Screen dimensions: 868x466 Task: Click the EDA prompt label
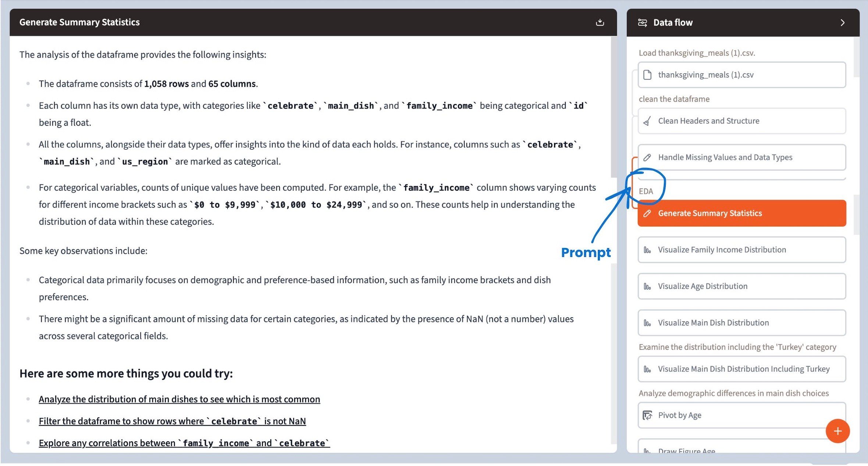pyautogui.click(x=646, y=191)
